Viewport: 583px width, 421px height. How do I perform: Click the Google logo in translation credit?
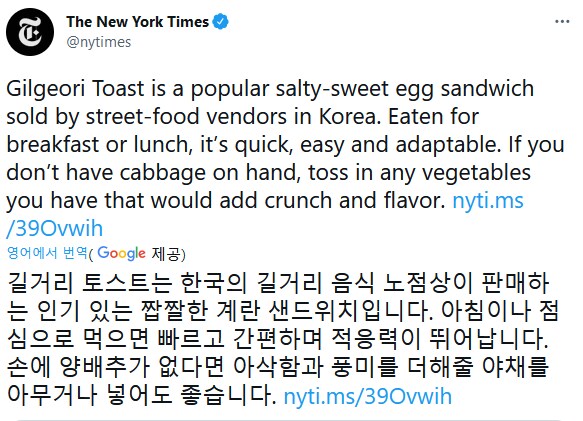click(x=121, y=254)
